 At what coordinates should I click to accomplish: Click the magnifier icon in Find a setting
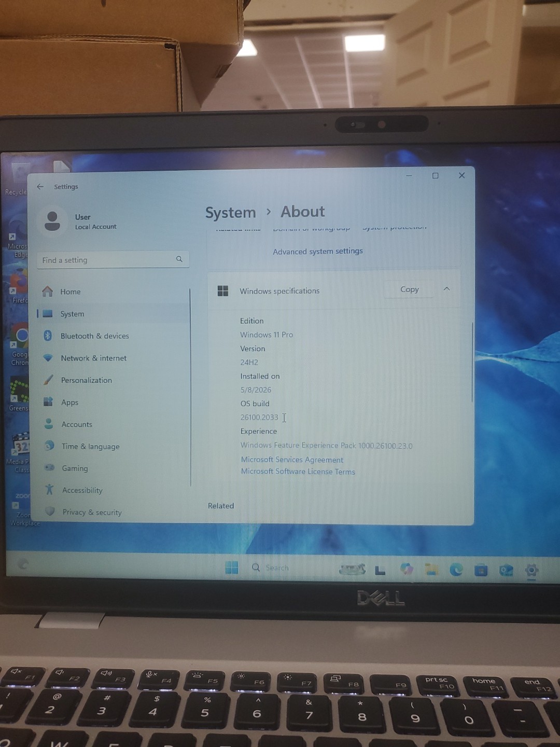pos(179,259)
